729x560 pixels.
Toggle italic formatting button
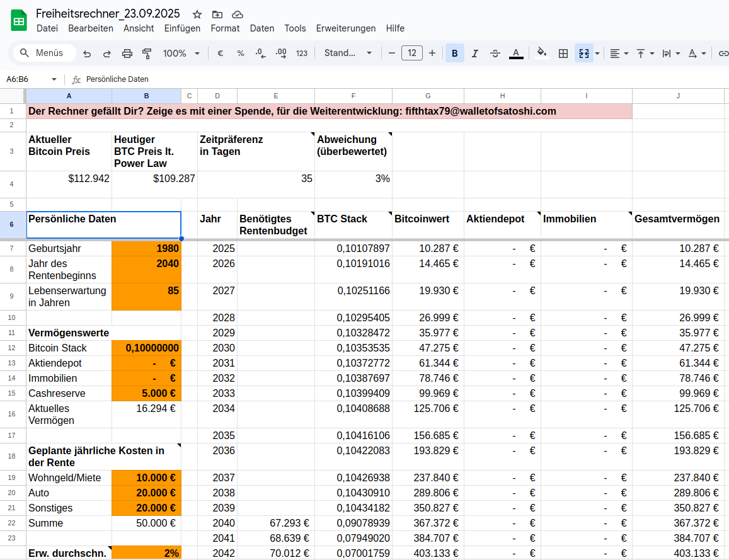click(475, 54)
